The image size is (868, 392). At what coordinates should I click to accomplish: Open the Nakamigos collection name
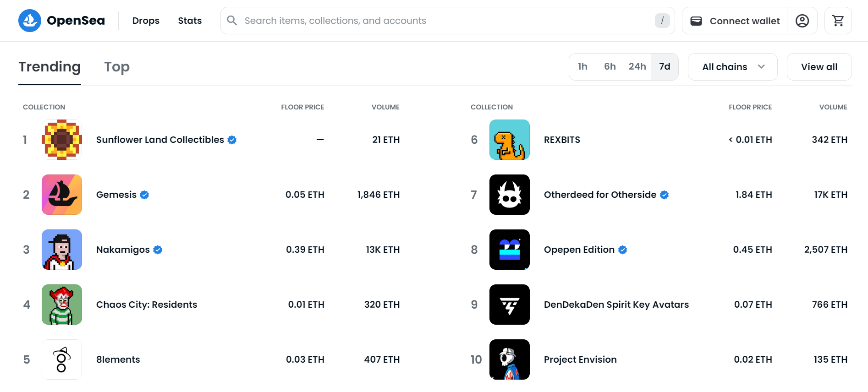(123, 250)
